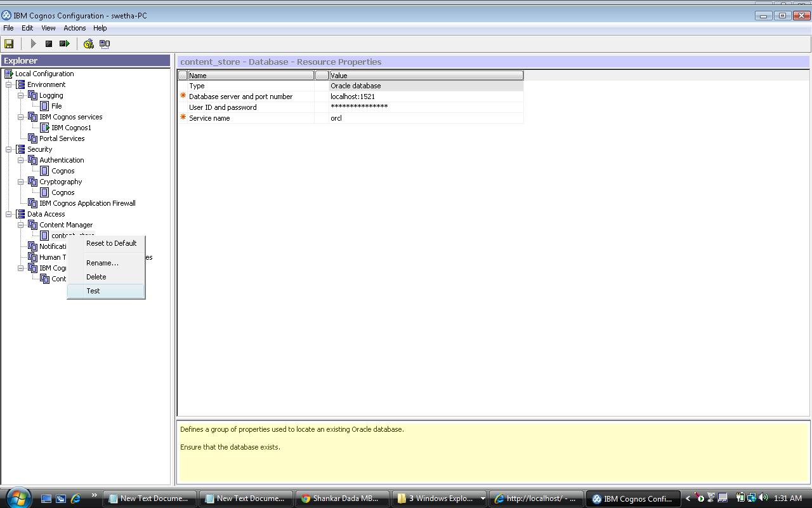Open the View menu

click(x=48, y=28)
